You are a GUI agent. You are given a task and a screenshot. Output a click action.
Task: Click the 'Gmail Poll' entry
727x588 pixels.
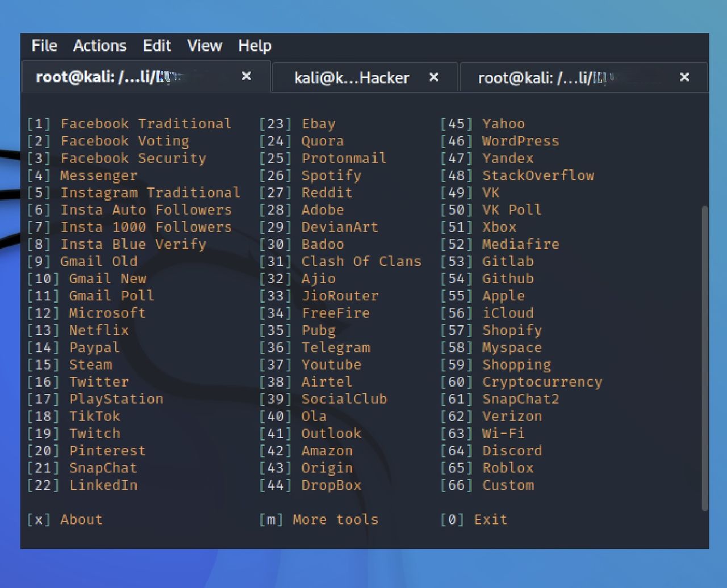112,296
